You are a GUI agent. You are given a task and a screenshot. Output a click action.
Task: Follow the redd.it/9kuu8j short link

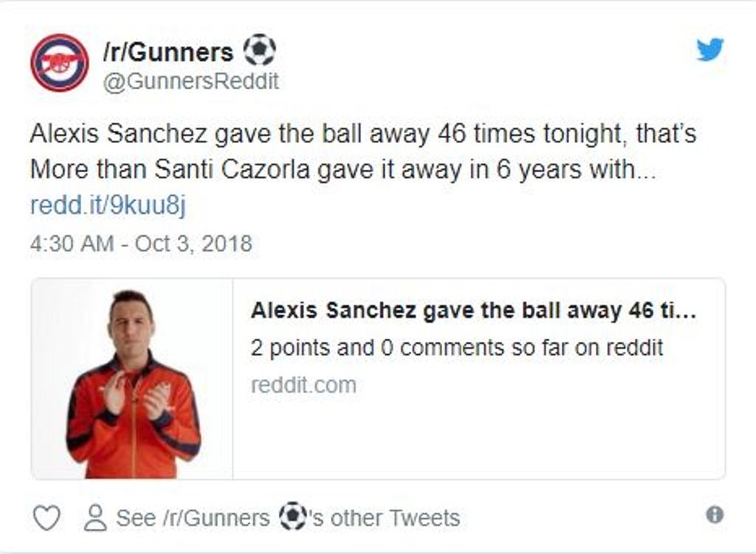point(108,205)
